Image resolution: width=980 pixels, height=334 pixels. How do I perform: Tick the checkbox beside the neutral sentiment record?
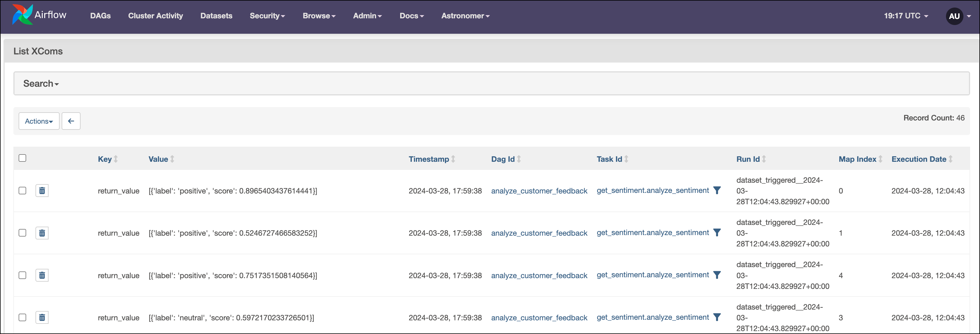(22, 317)
